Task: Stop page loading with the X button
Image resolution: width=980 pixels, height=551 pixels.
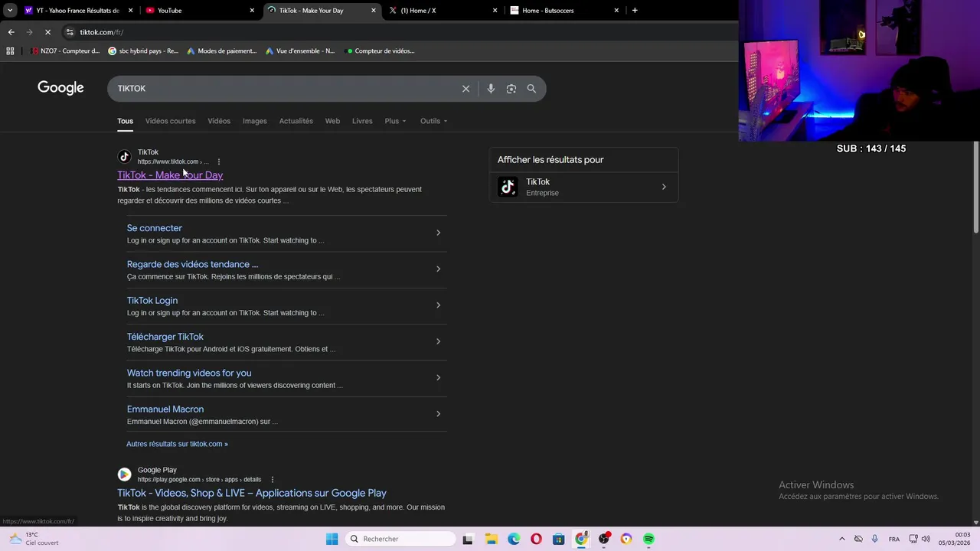Action: (x=47, y=32)
